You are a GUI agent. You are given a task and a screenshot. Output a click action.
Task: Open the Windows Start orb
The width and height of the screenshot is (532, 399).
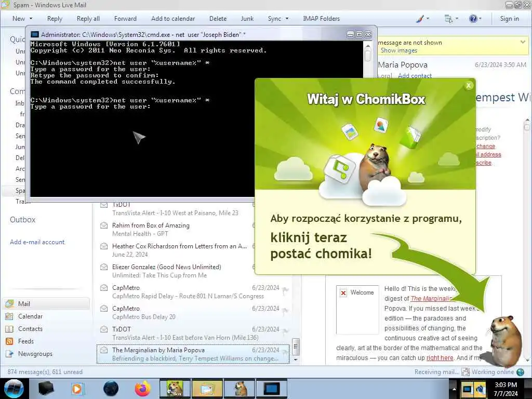click(14, 389)
